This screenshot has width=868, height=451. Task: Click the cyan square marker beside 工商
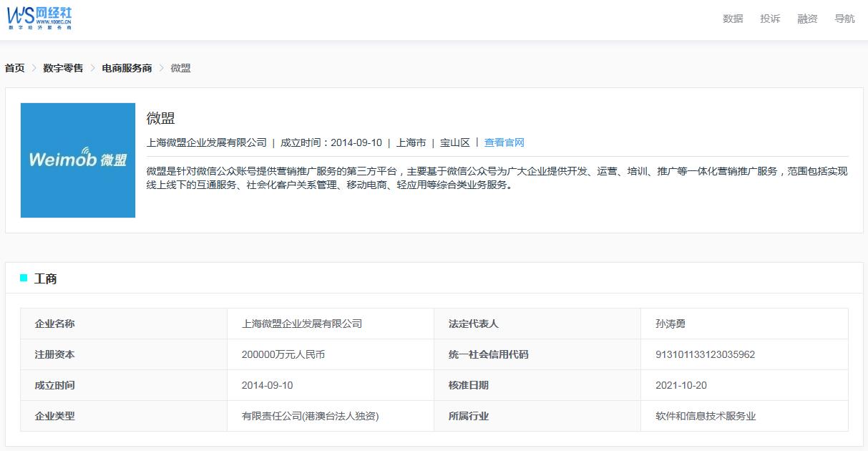(x=23, y=278)
